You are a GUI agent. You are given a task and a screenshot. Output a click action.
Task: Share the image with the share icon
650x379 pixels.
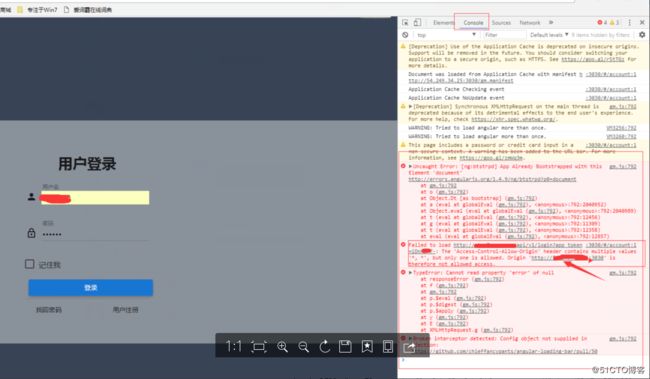click(x=409, y=347)
